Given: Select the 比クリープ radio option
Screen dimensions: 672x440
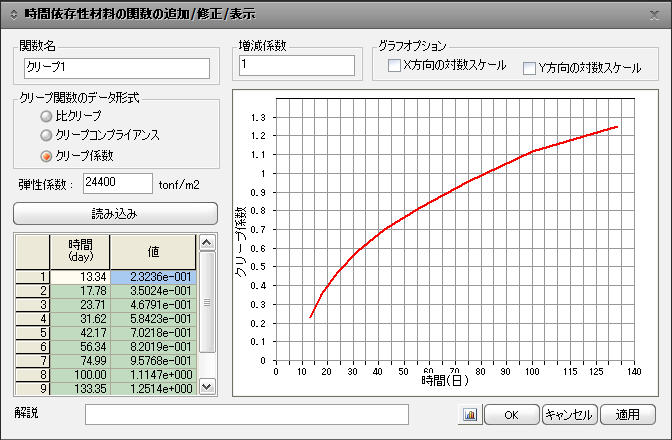Looking at the screenshot, I should click(x=46, y=116).
